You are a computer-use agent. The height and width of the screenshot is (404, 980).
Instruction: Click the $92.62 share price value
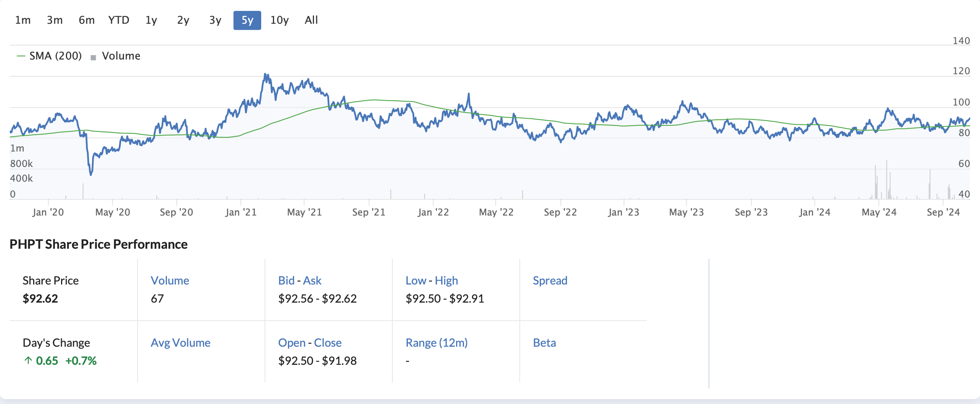(x=40, y=298)
